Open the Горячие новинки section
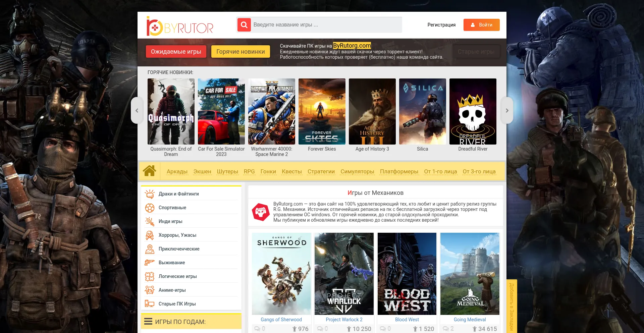 (240, 52)
